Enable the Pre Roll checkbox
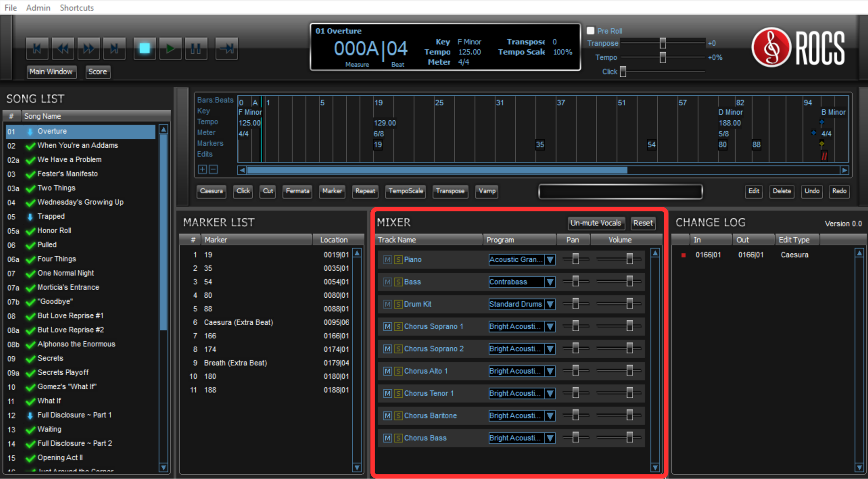868x479 pixels. tap(590, 30)
